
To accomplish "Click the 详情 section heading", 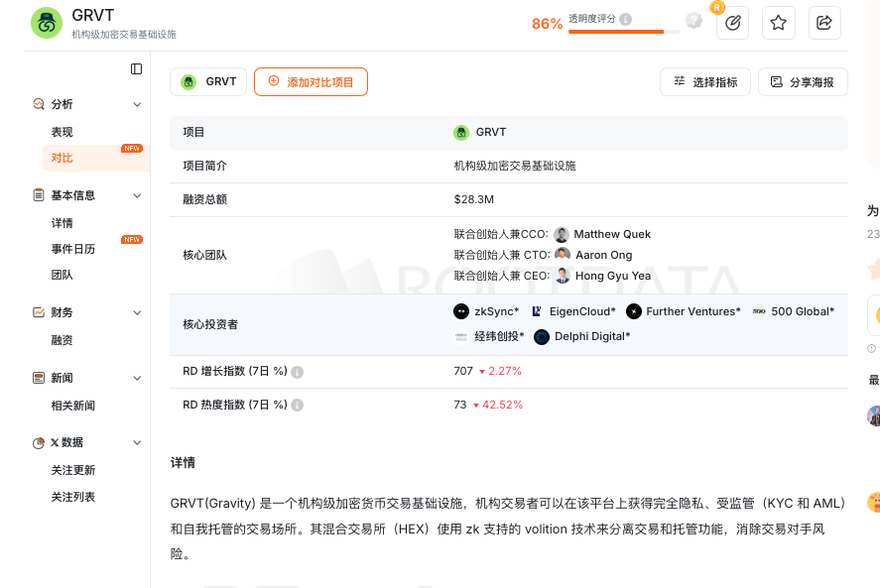I will tap(183, 463).
